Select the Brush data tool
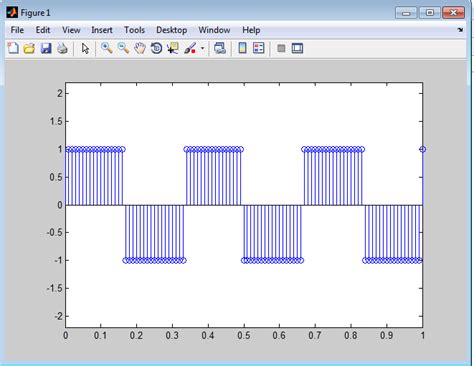This screenshot has height=366, width=474. pos(190,48)
